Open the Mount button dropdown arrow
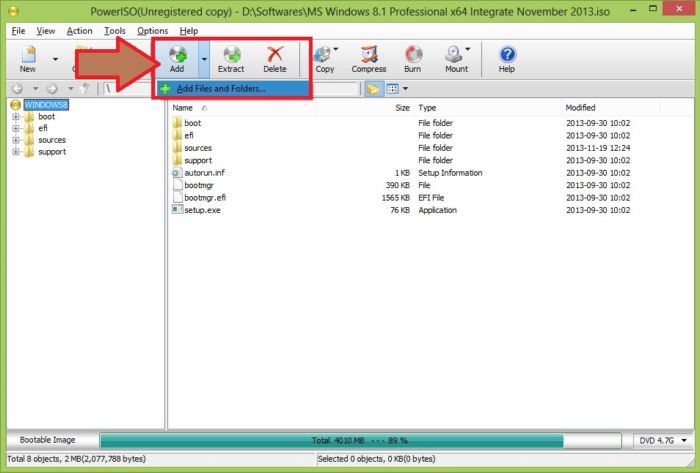This screenshot has width=700, height=473. pos(467,49)
